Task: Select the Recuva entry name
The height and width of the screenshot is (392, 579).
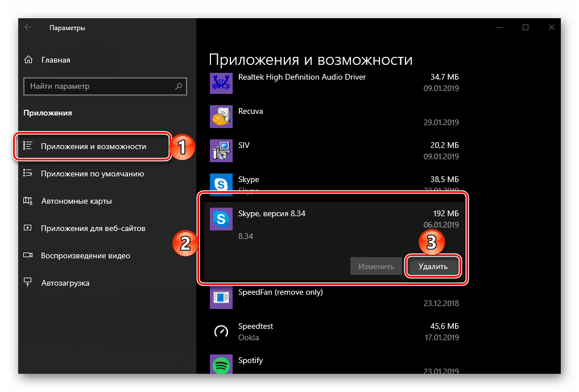Action: click(x=250, y=111)
